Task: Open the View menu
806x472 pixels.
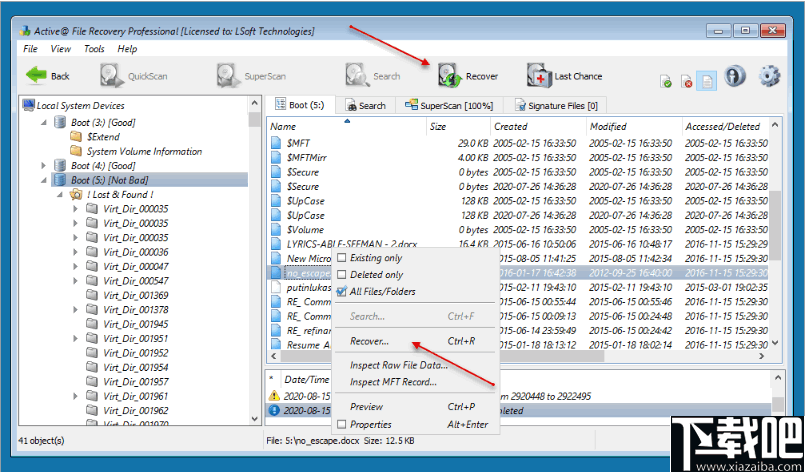Action: click(61, 49)
